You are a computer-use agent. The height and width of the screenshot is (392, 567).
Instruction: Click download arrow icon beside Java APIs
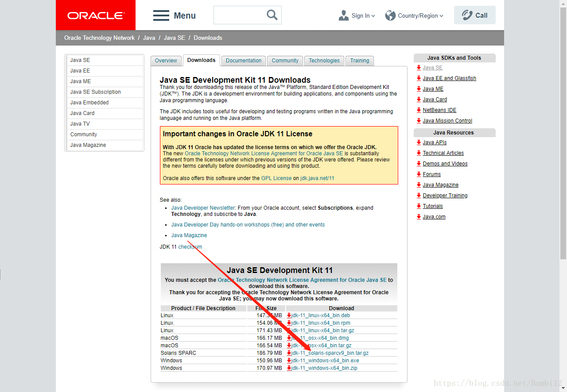[419, 142]
